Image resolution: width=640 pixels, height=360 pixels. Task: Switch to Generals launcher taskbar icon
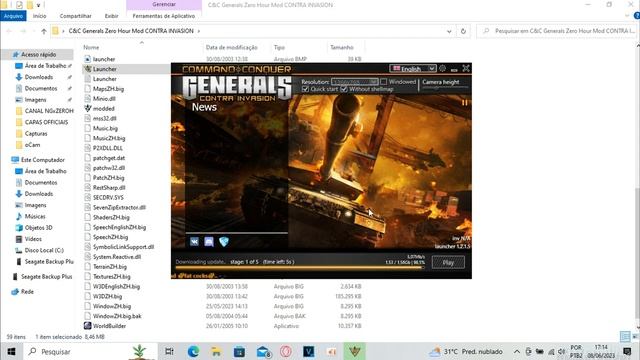pyautogui.click(x=354, y=351)
